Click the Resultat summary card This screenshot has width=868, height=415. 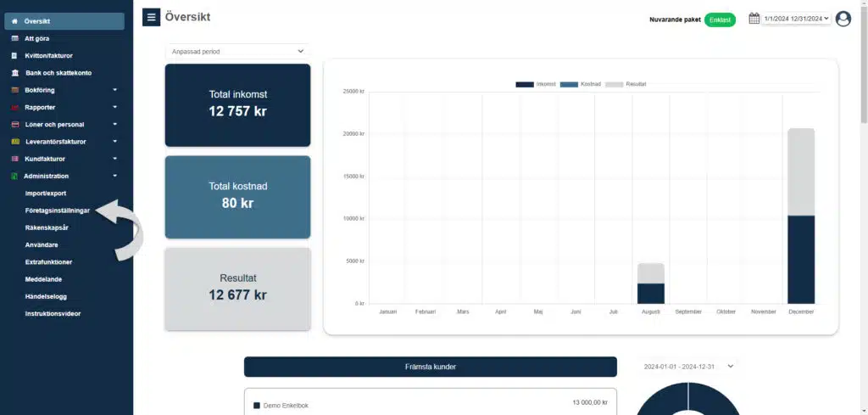tap(237, 289)
